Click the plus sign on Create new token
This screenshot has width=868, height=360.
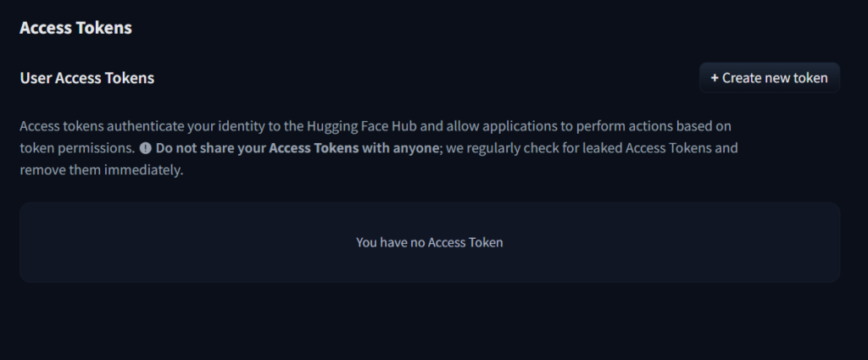pos(715,78)
